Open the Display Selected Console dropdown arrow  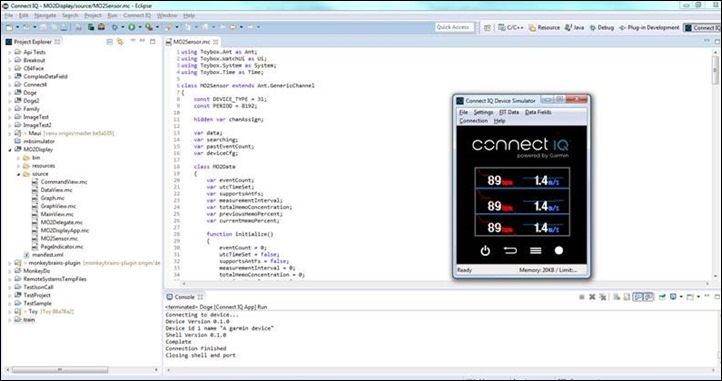pyautogui.click(x=681, y=297)
